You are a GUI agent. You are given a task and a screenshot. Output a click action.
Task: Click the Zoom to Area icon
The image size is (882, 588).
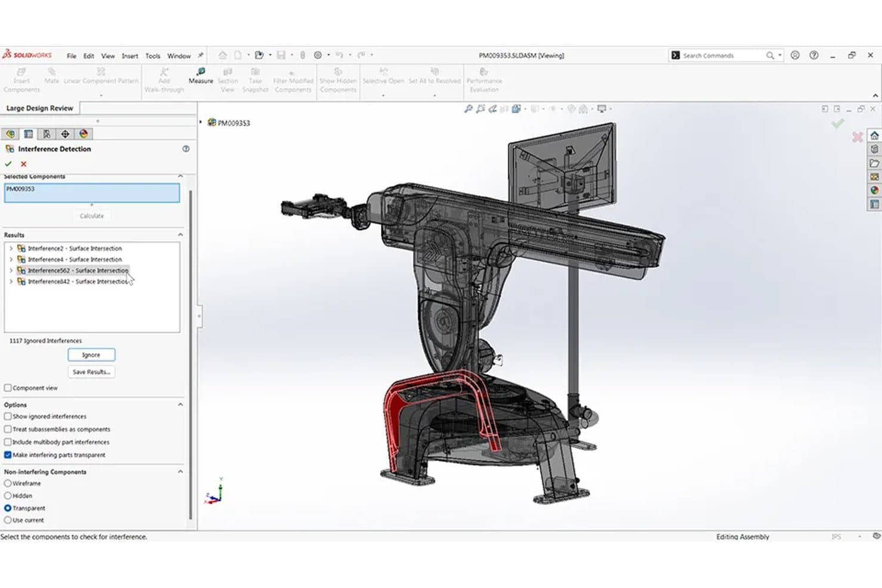[480, 109]
